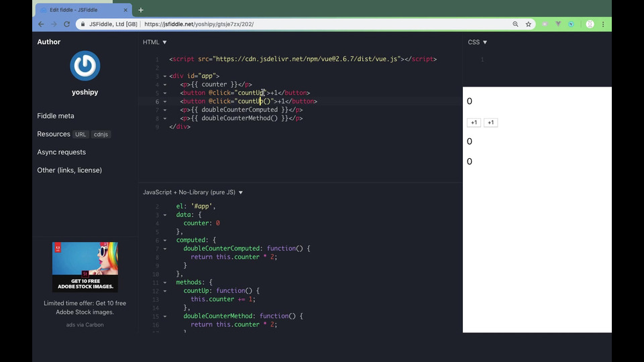Click the yoshipy author avatar

pyautogui.click(x=85, y=66)
